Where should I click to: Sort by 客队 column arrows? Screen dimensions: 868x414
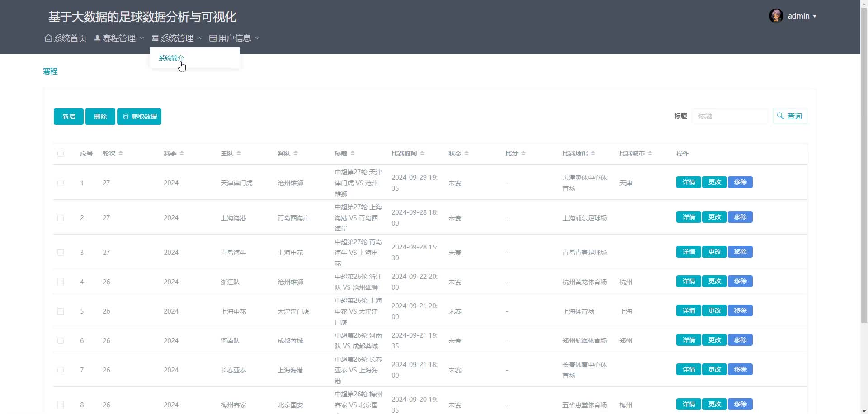coord(296,153)
